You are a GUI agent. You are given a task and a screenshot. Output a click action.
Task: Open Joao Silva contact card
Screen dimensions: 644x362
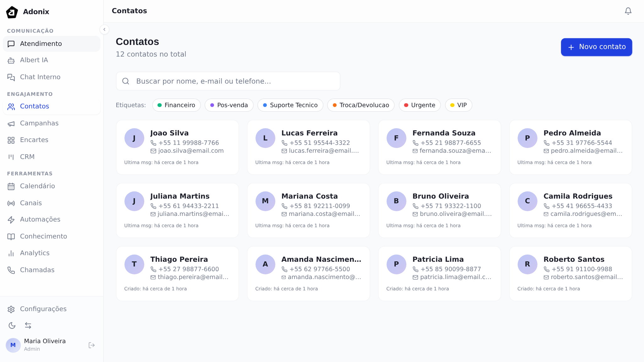click(177, 147)
